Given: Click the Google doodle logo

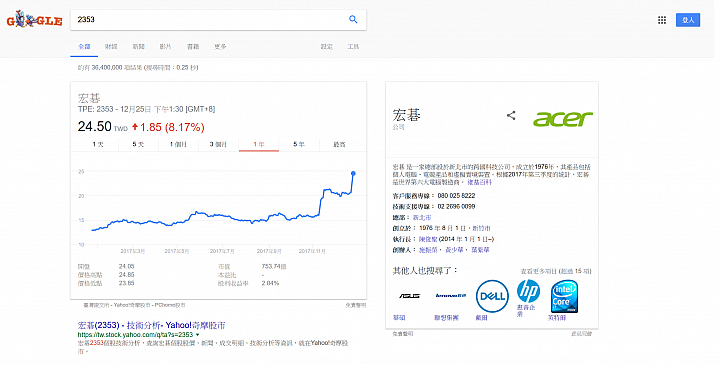Looking at the screenshot, I should (x=34, y=19).
